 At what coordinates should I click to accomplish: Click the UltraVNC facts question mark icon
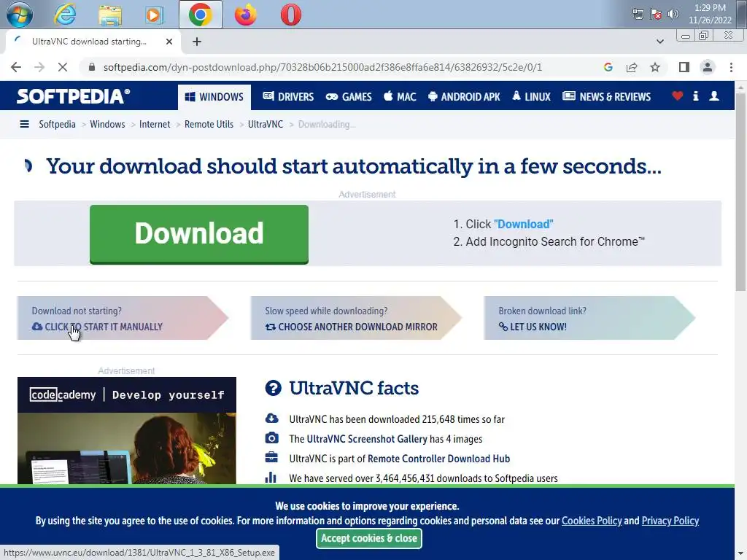point(274,388)
